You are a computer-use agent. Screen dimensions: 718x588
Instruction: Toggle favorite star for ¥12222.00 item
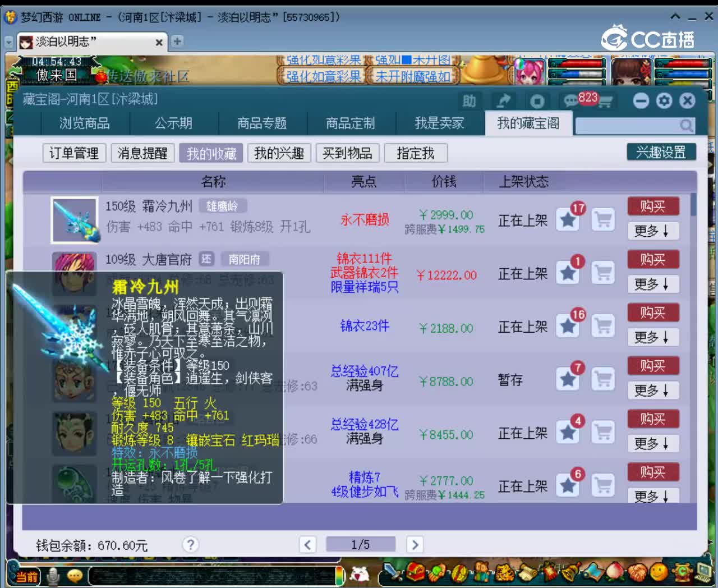point(568,273)
